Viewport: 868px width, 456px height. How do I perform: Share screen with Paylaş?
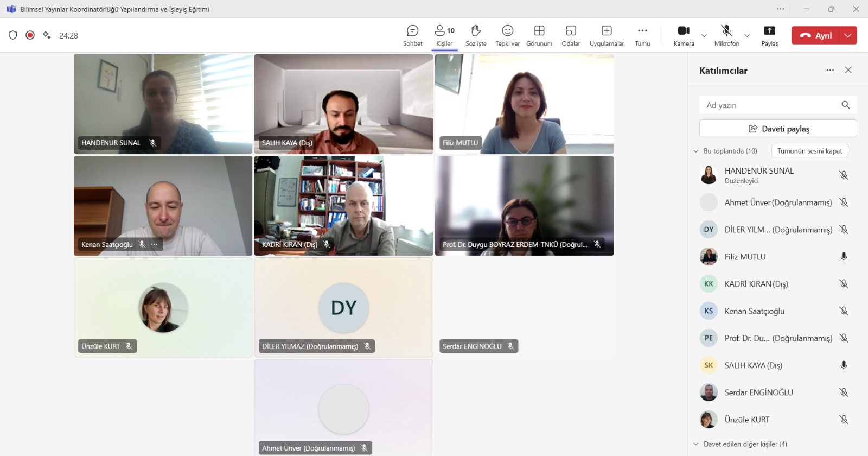point(769,35)
